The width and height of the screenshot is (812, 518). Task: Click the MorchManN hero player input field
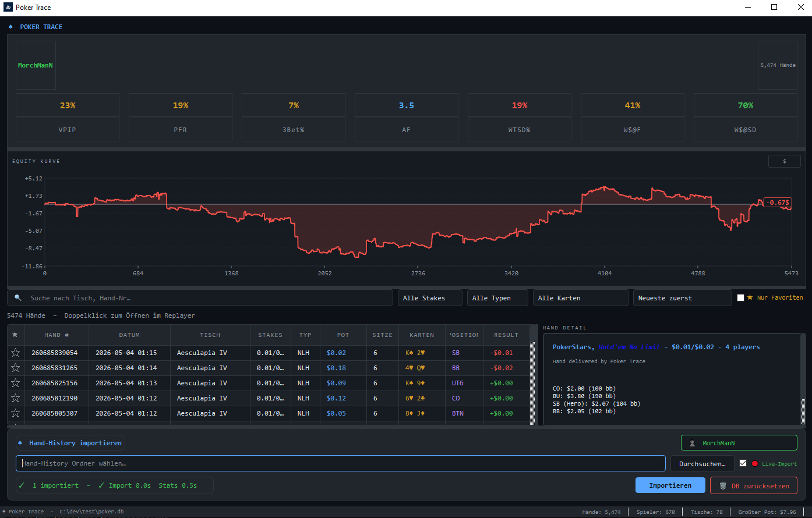tap(739, 443)
